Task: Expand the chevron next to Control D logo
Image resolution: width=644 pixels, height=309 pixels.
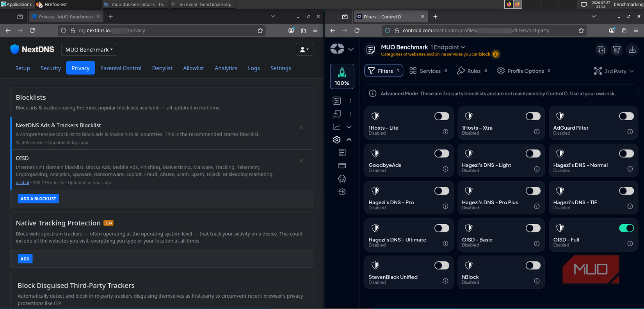Action: (351, 50)
